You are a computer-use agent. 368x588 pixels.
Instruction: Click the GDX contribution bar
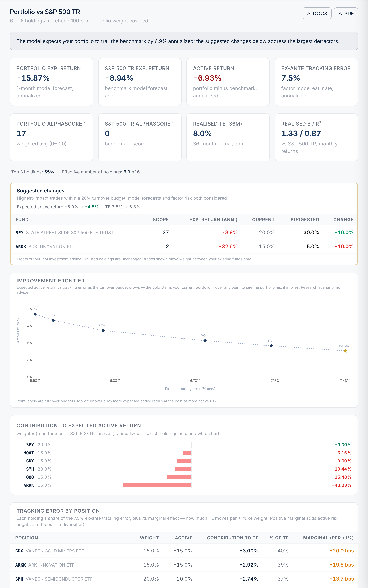click(184, 461)
